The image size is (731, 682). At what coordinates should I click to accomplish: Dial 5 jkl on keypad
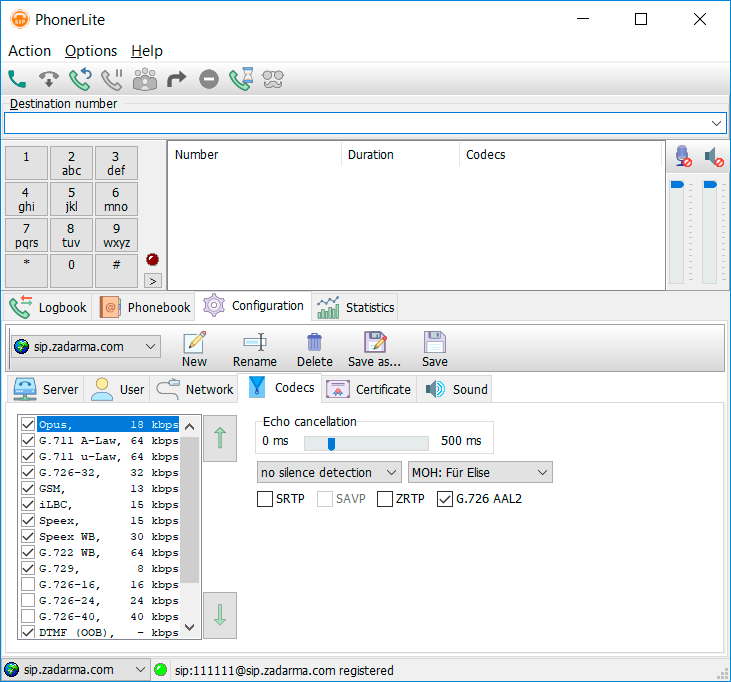(71, 199)
